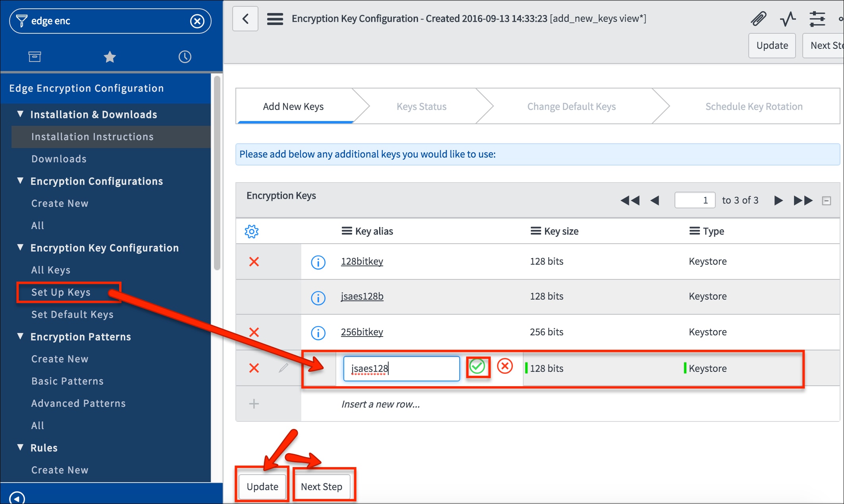Click the favorites star icon in navigator
This screenshot has width=844, height=504.
tap(110, 57)
